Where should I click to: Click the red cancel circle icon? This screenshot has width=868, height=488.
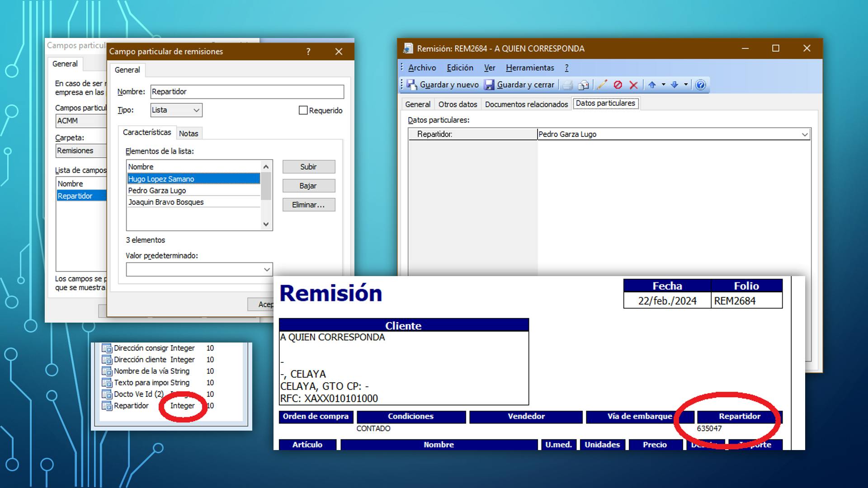point(618,84)
